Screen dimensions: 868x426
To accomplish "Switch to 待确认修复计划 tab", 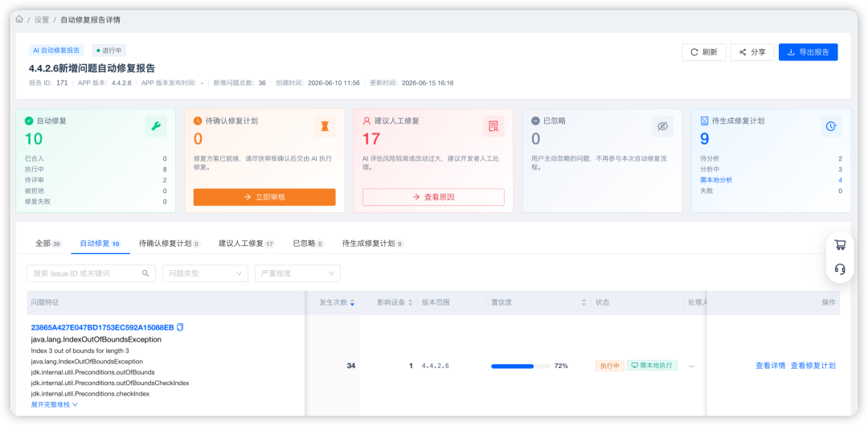I will [170, 244].
